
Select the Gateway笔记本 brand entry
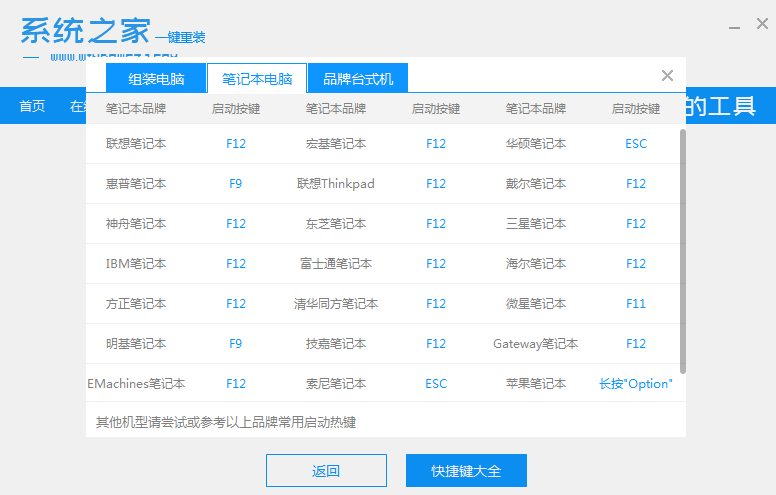536,344
